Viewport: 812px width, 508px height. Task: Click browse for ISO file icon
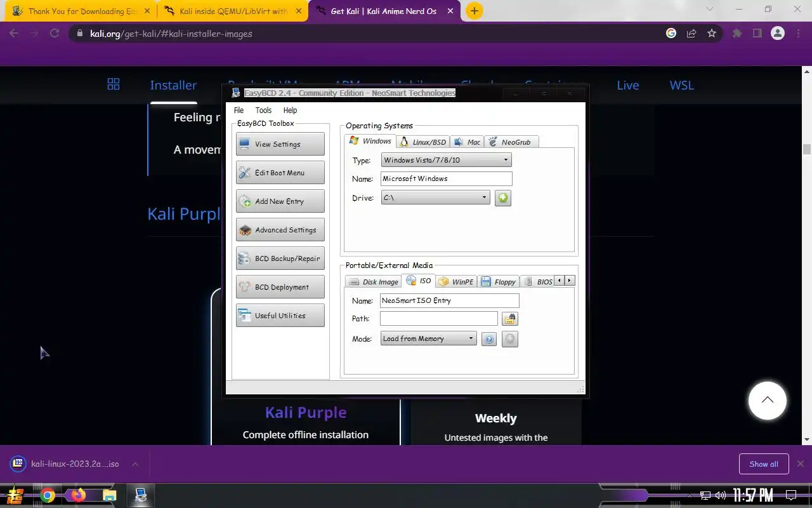[510, 319]
